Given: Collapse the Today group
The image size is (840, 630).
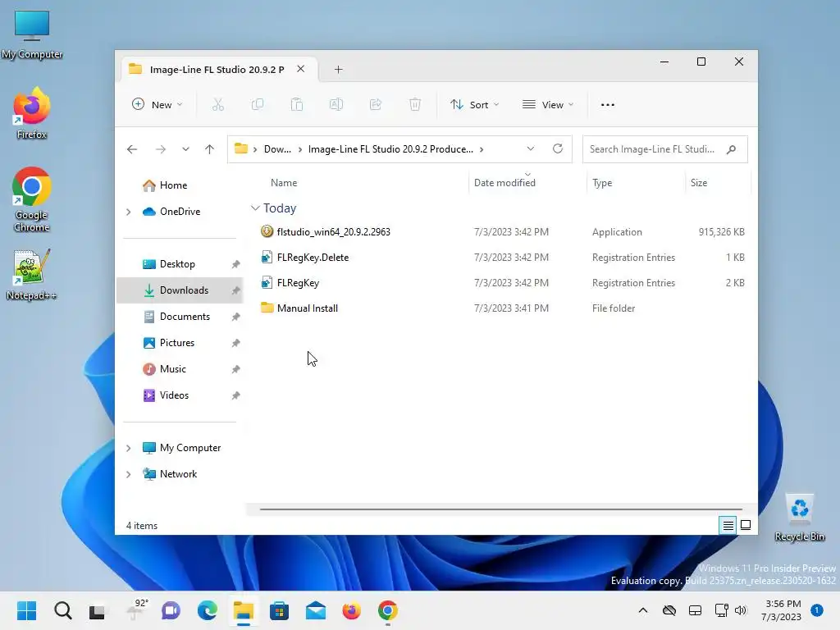Looking at the screenshot, I should (x=256, y=208).
